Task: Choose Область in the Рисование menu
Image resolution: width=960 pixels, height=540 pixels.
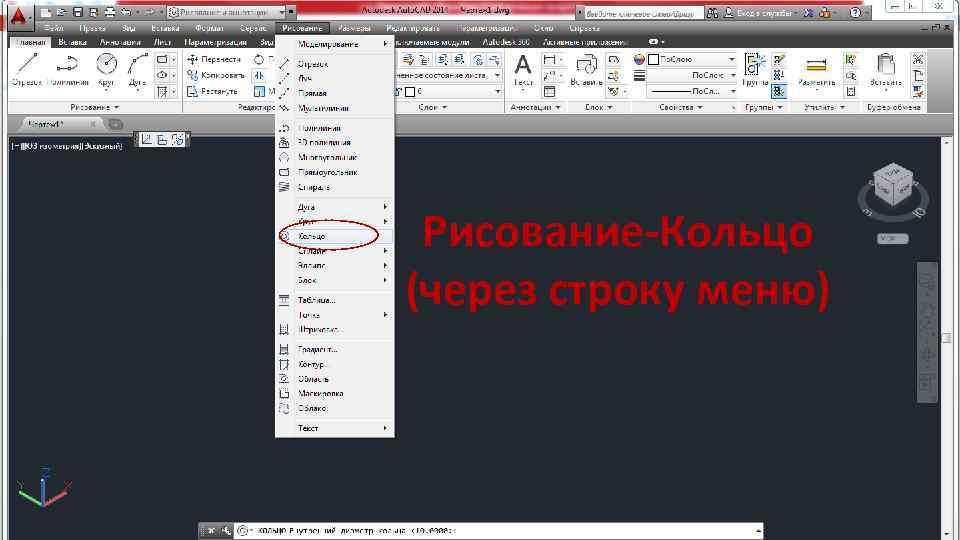Action: coord(334,379)
